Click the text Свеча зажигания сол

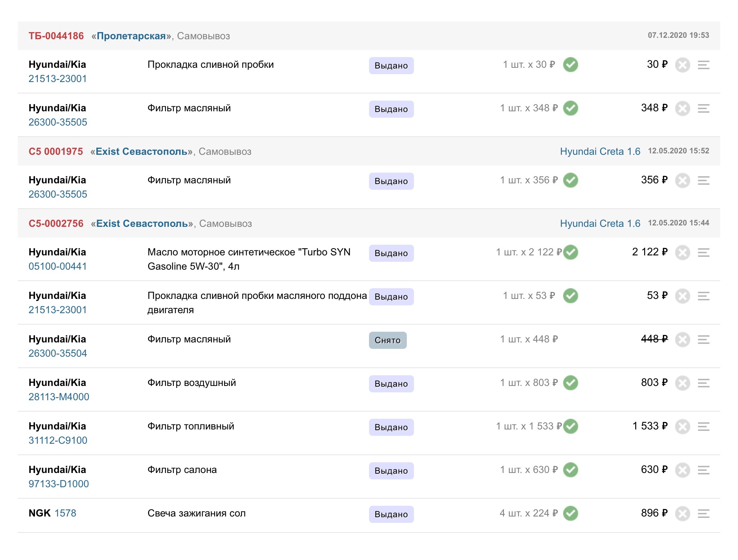click(x=197, y=513)
